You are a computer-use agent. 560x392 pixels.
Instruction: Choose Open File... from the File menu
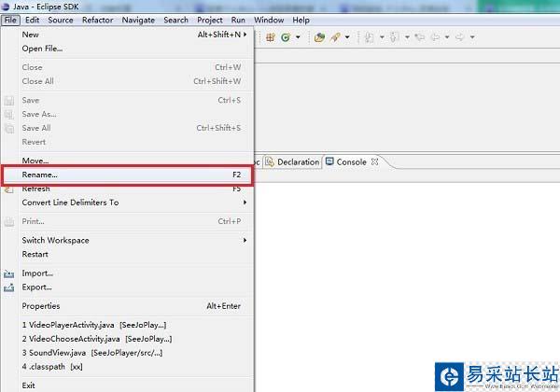[127, 49]
